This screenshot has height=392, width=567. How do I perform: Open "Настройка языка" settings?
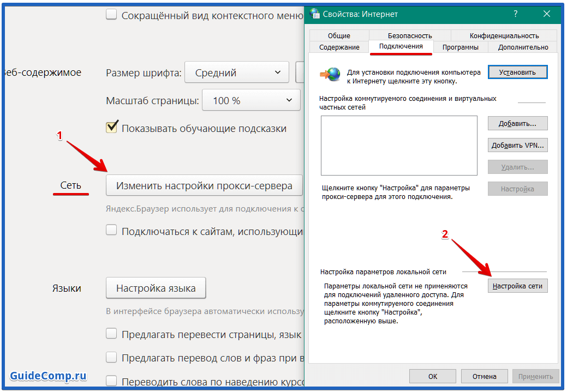pos(156,288)
